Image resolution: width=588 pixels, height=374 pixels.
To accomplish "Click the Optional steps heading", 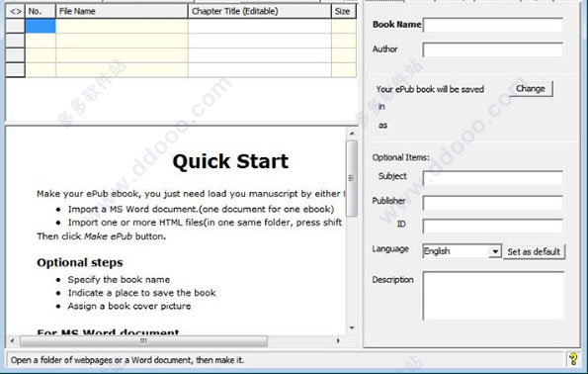I will point(79,262).
